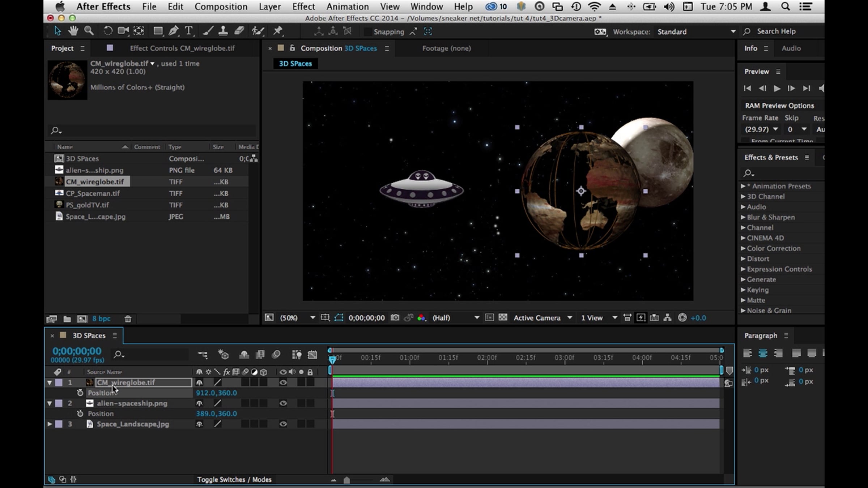Click Center text align in Paragraph panel

[x=763, y=353]
